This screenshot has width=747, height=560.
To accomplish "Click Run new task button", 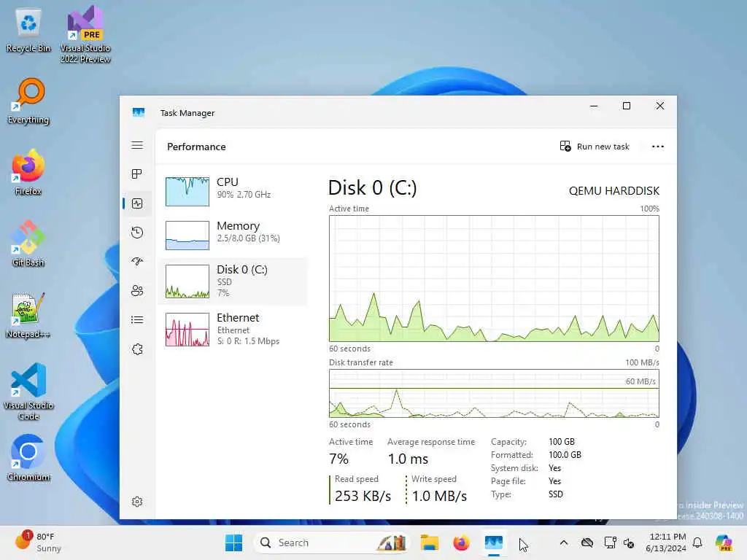I will [595, 146].
